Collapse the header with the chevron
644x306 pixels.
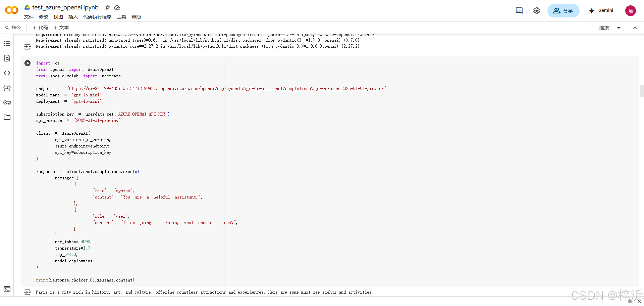(x=635, y=28)
